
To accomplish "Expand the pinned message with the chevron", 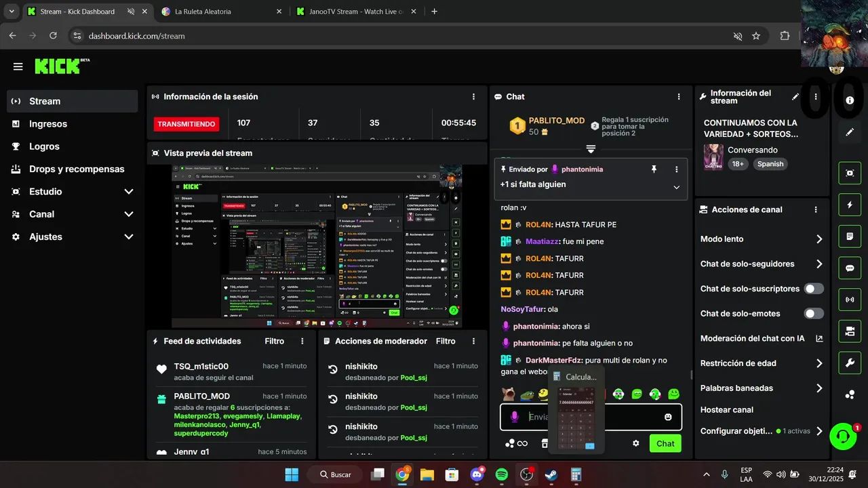I will coord(676,187).
